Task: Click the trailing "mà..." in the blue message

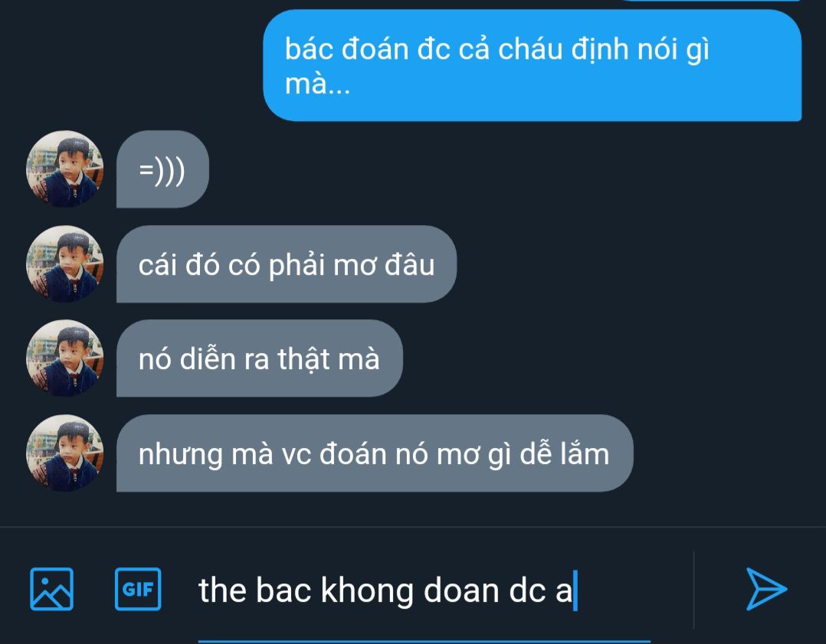Action: coord(318,83)
